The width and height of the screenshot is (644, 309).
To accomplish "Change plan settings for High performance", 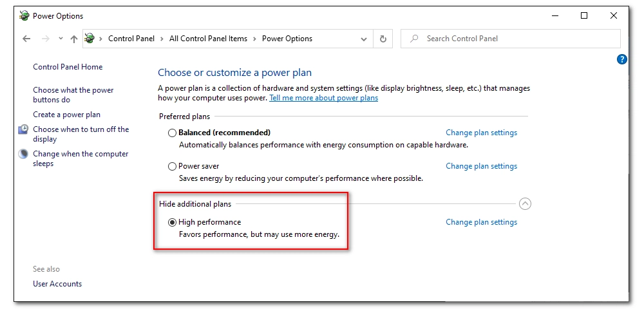I will (x=481, y=222).
